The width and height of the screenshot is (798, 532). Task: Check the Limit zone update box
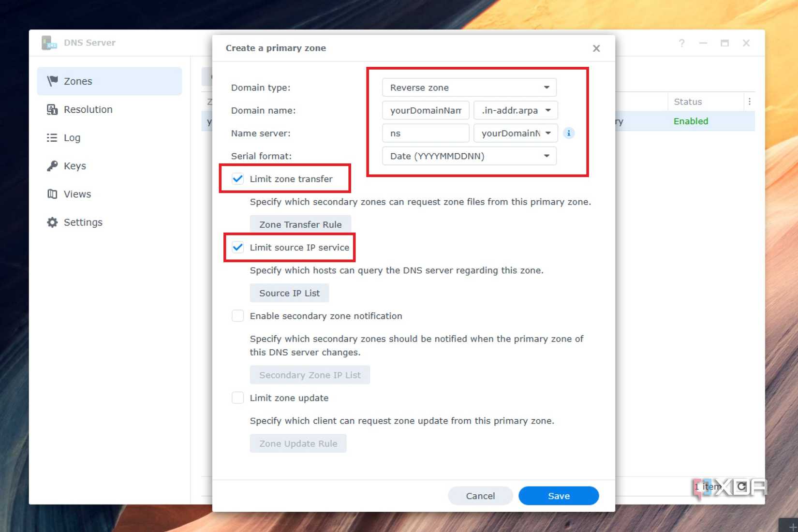point(237,398)
